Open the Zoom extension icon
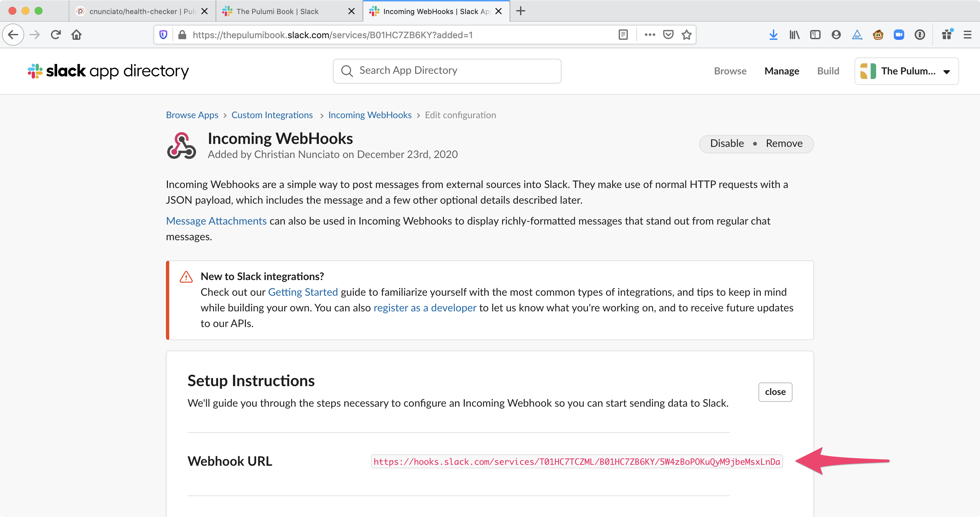The image size is (980, 517). point(899,35)
